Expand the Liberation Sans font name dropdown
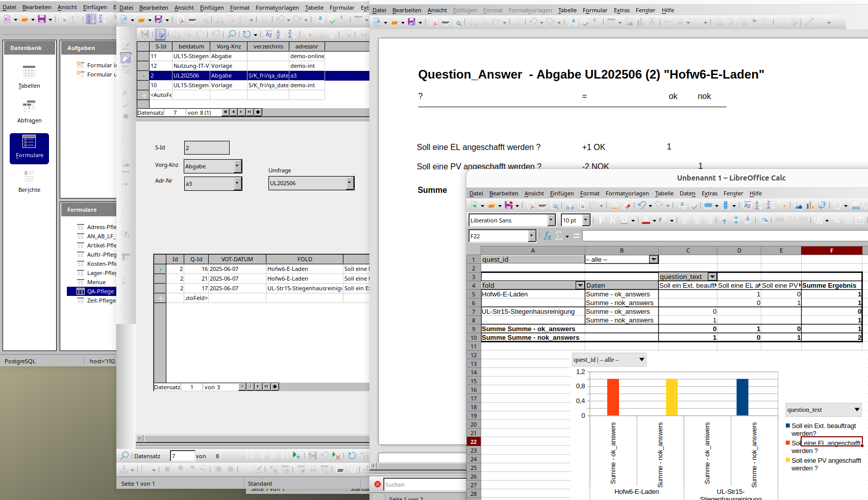 551,220
